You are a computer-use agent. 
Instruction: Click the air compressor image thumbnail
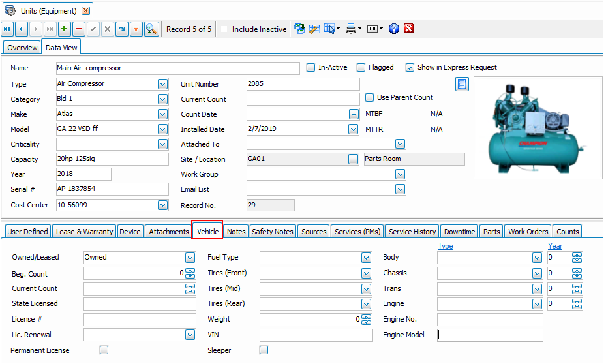[538, 127]
